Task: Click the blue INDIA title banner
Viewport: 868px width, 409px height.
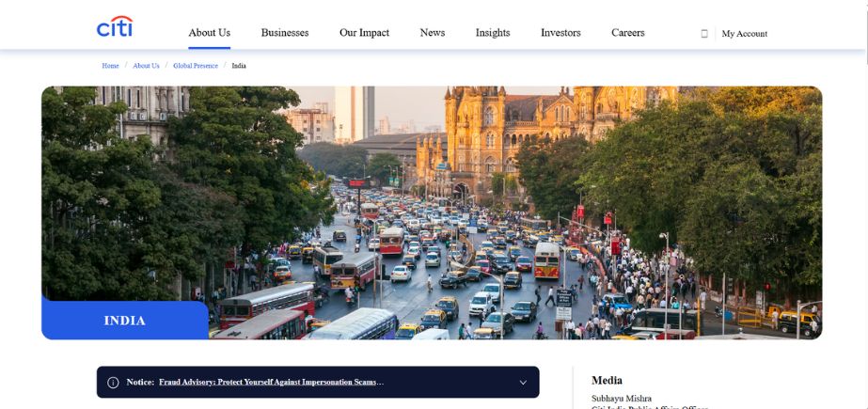Action: point(124,321)
